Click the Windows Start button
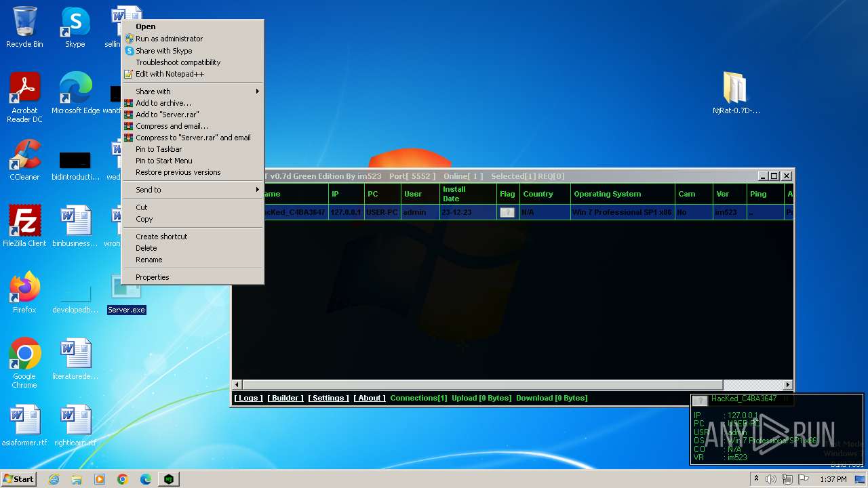The image size is (868, 488). click(x=19, y=479)
